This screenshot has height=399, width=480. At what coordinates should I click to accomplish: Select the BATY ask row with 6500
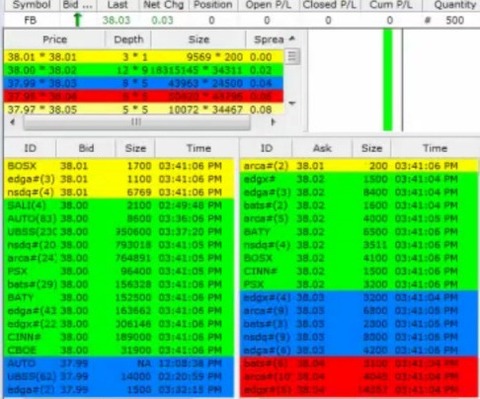(359, 232)
